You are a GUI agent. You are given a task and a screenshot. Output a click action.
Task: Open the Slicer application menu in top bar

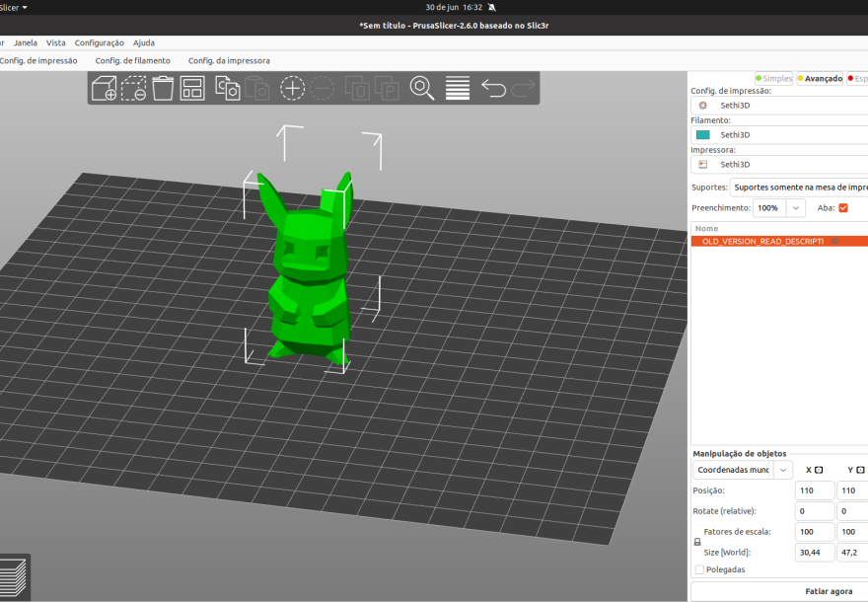(x=13, y=7)
